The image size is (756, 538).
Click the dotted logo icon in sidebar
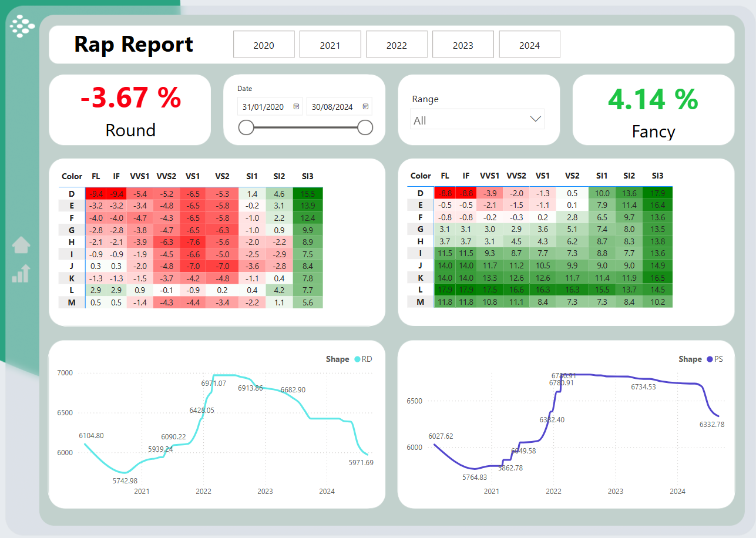coord(22,26)
